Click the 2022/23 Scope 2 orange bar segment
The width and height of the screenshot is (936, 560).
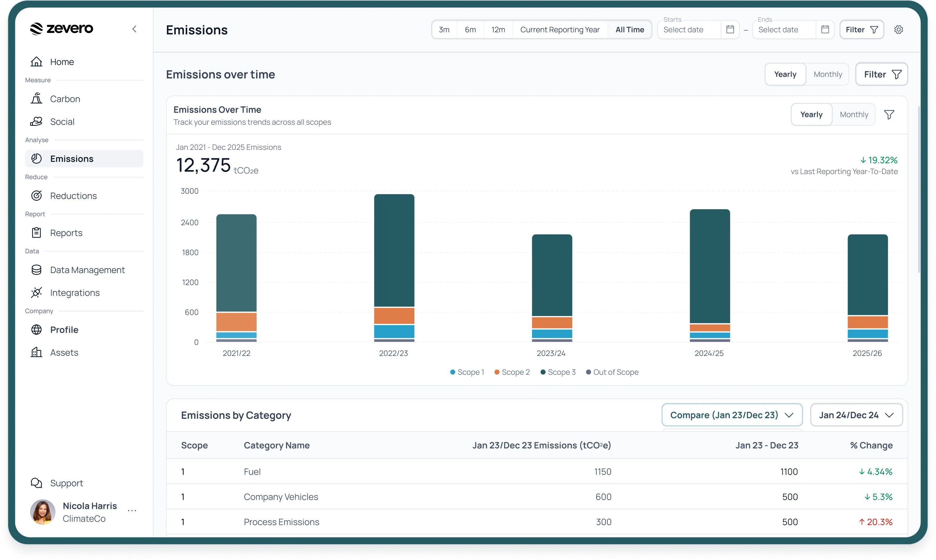tap(394, 315)
